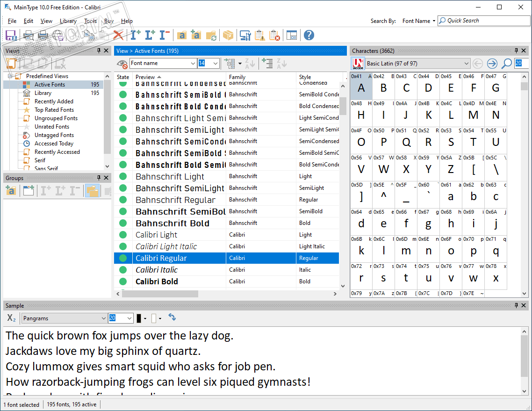Open the Library menu
This screenshot has height=411, width=532.
tap(68, 21)
